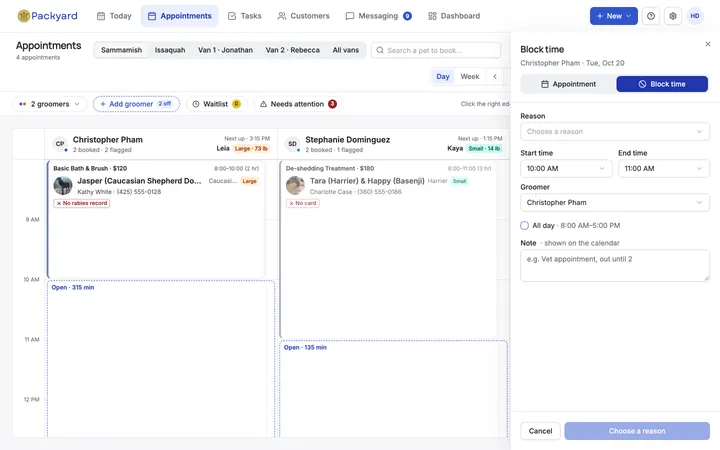This screenshot has width=720, height=450.
Task: Click the Cancel button
Action: tap(540, 431)
